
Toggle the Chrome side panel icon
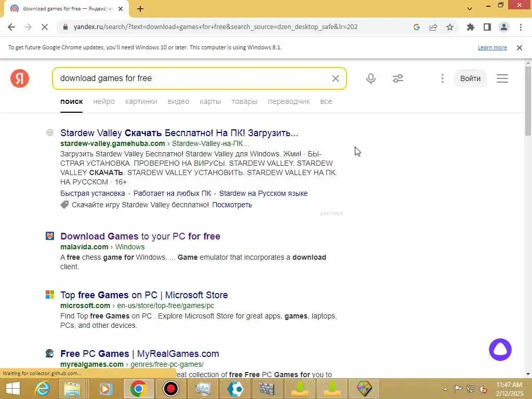pos(487,27)
